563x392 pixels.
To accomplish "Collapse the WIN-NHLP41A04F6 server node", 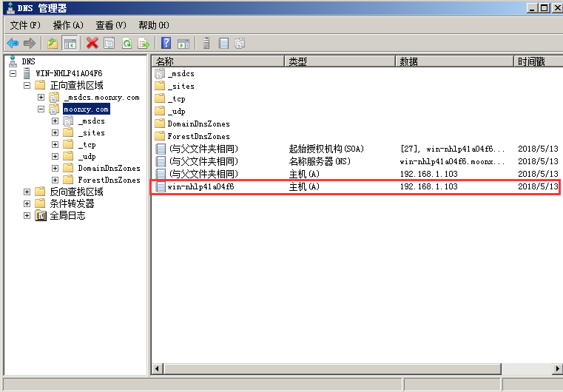I will coord(13,73).
